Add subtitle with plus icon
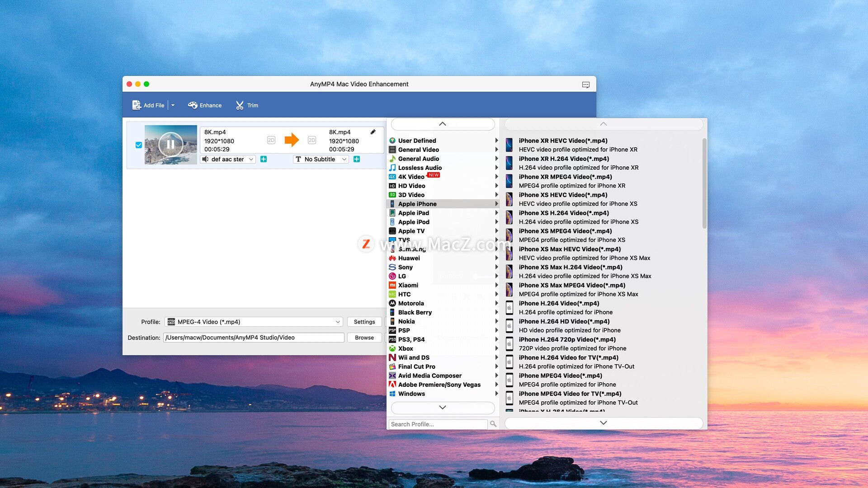The image size is (868, 488). coord(357,159)
